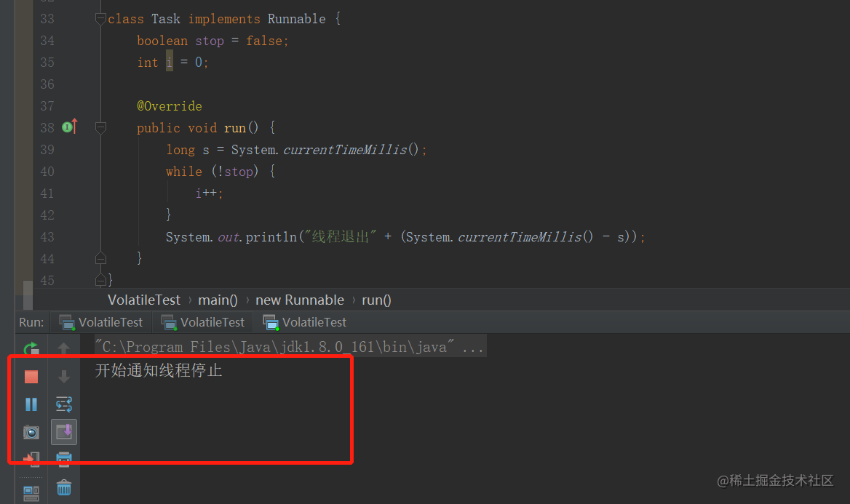850x504 pixels.
Task: Click the Exit icon with red arrow
Action: click(x=31, y=460)
